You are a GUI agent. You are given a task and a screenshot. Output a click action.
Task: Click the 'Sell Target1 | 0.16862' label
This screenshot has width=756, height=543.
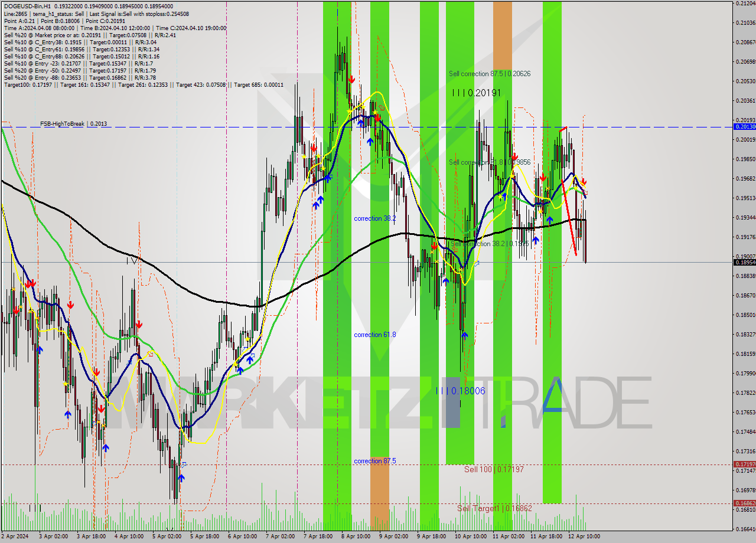pos(494,508)
